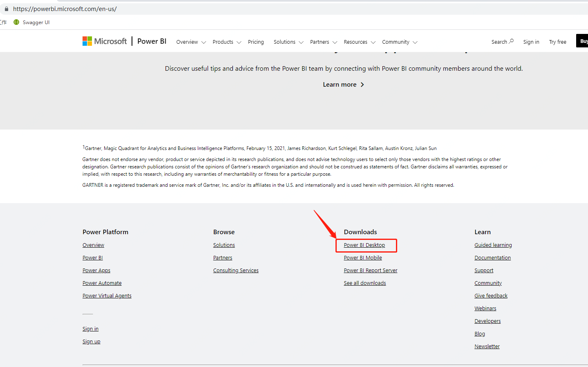Click the Give feedback link

491,296
